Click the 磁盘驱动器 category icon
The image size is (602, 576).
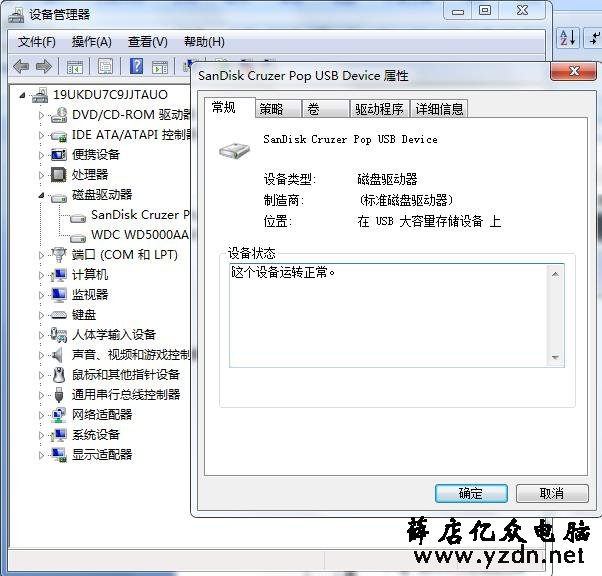(x=59, y=197)
